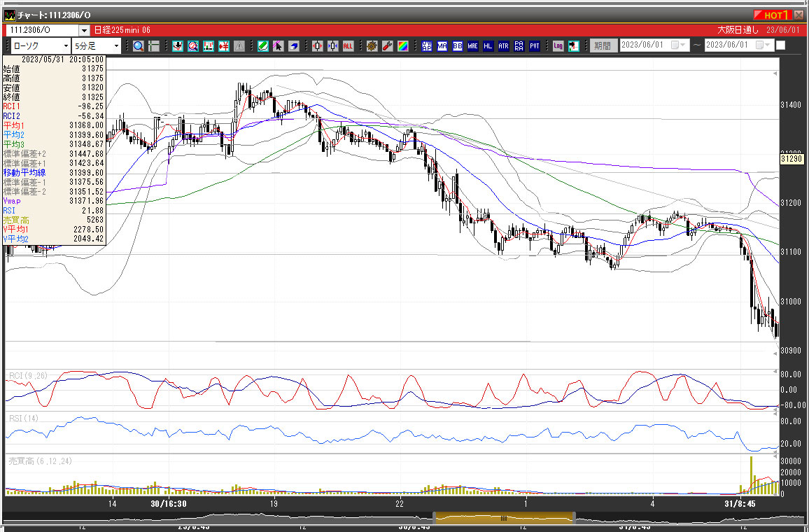Click the 2023/05/31 20:05:00 timestamp

pyautogui.click(x=63, y=59)
